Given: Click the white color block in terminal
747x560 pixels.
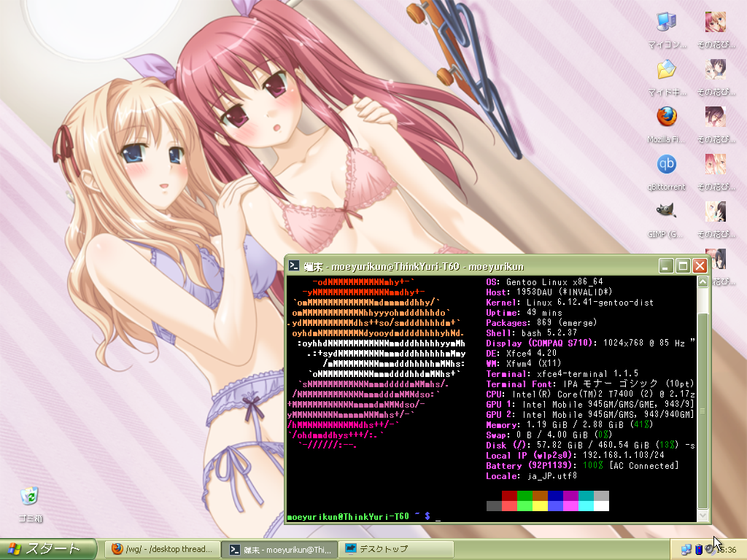Looking at the screenshot, I should [601, 506].
